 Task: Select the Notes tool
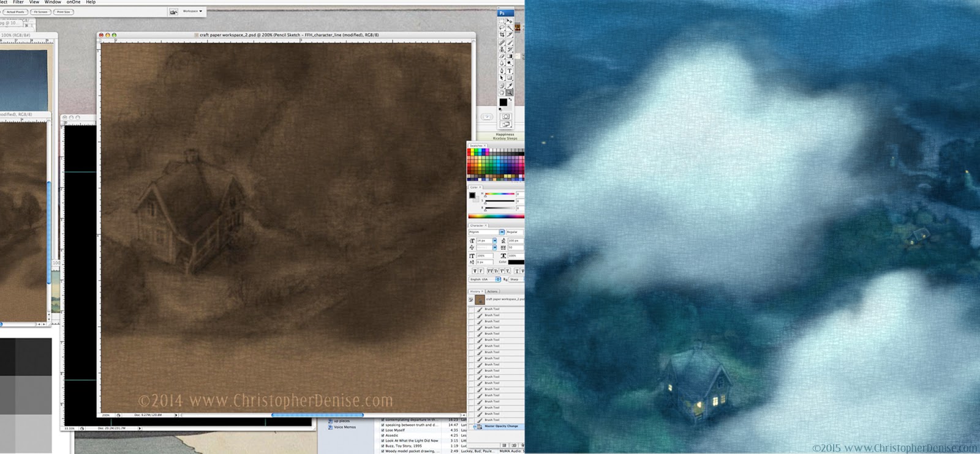pos(502,85)
